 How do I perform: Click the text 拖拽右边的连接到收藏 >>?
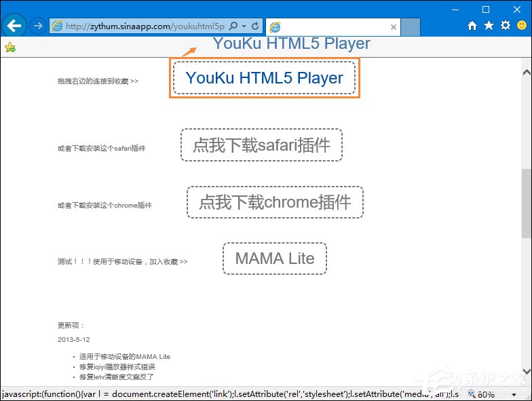[x=98, y=81]
